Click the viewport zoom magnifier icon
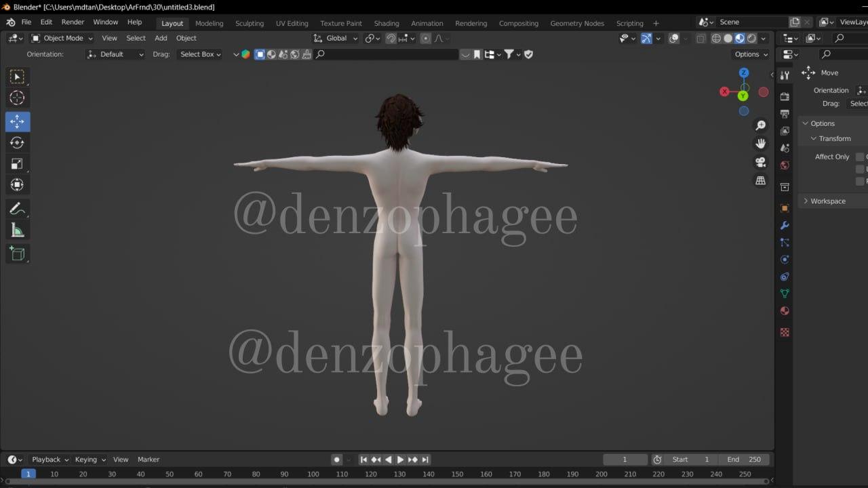This screenshot has height=488, width=868. click(761, 125)
